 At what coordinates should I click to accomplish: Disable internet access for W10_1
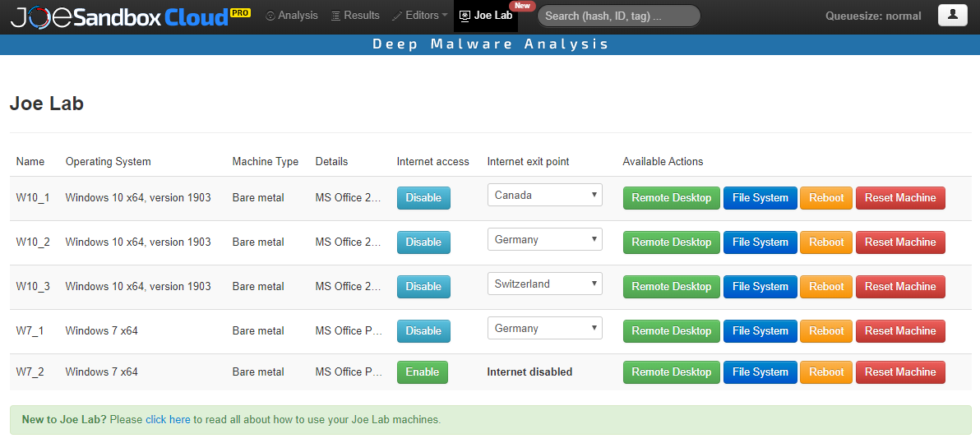point(423,198)
